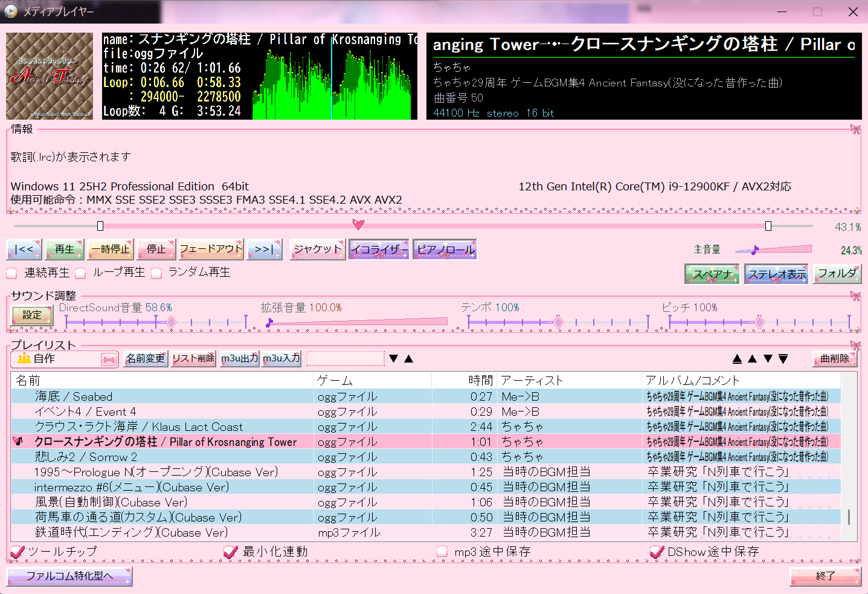Adjust the DirectSound音量 slider handle
This screenshot has width=868, height=594.
(x=172, y=322)
